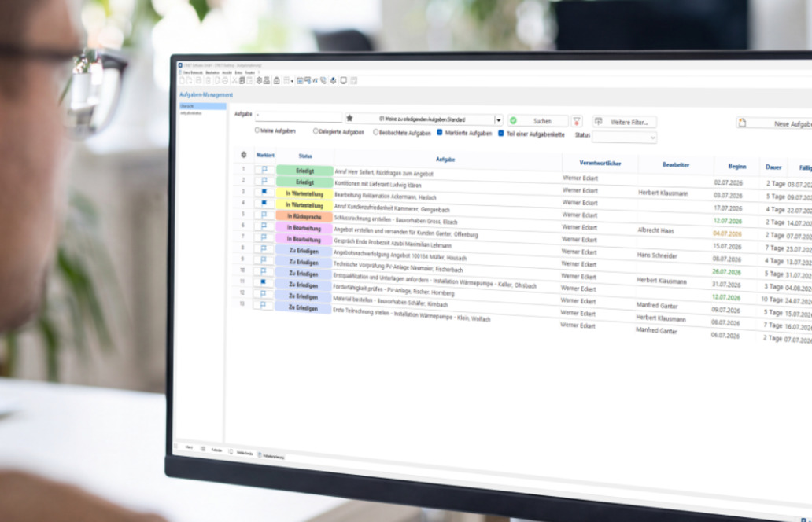
Task: Click green 'Erledigt' status of 'Anruf Herr Seifert'
Action: (304, 171)
